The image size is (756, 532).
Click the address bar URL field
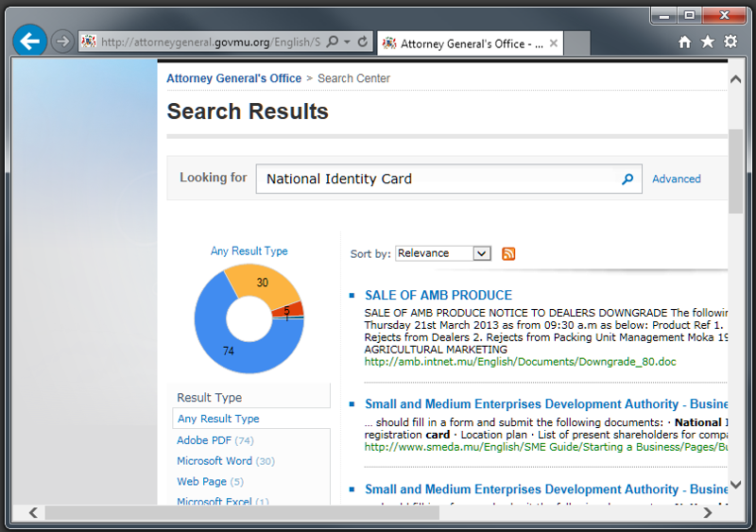coord(211,42)
